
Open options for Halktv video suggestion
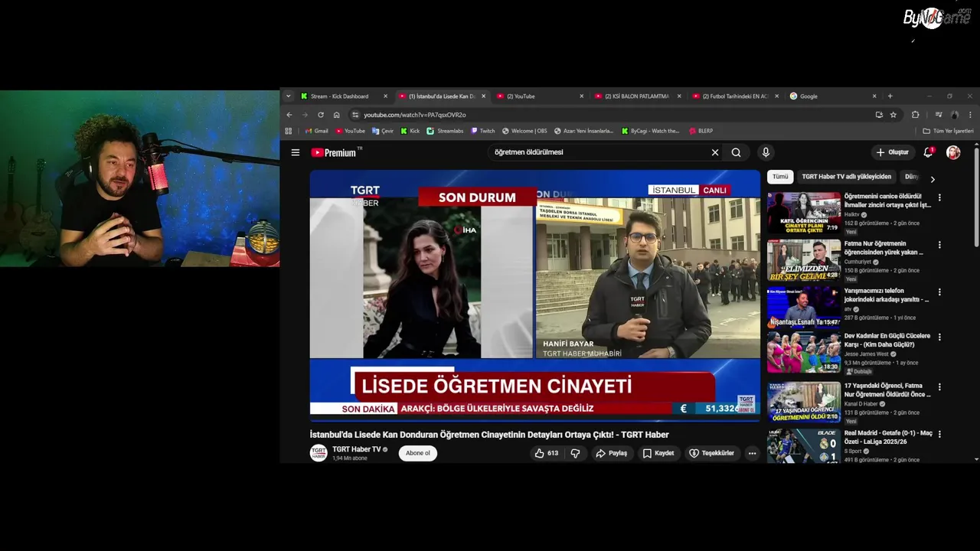click(939, 197)
